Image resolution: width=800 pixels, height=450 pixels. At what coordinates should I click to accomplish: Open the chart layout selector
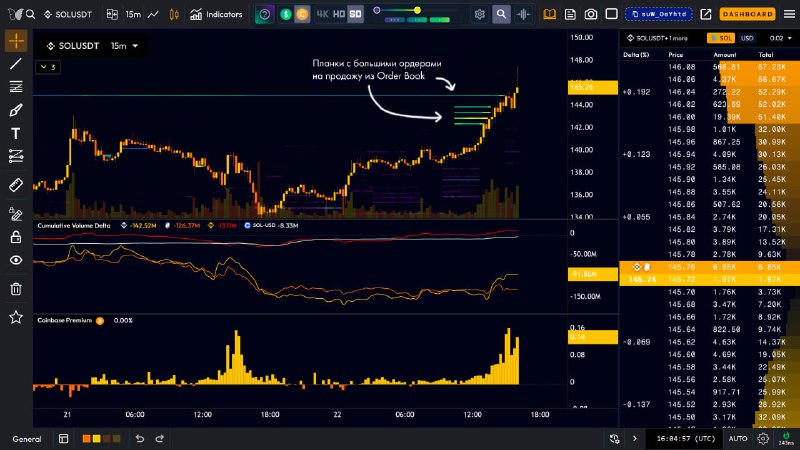tap(112, 14)
